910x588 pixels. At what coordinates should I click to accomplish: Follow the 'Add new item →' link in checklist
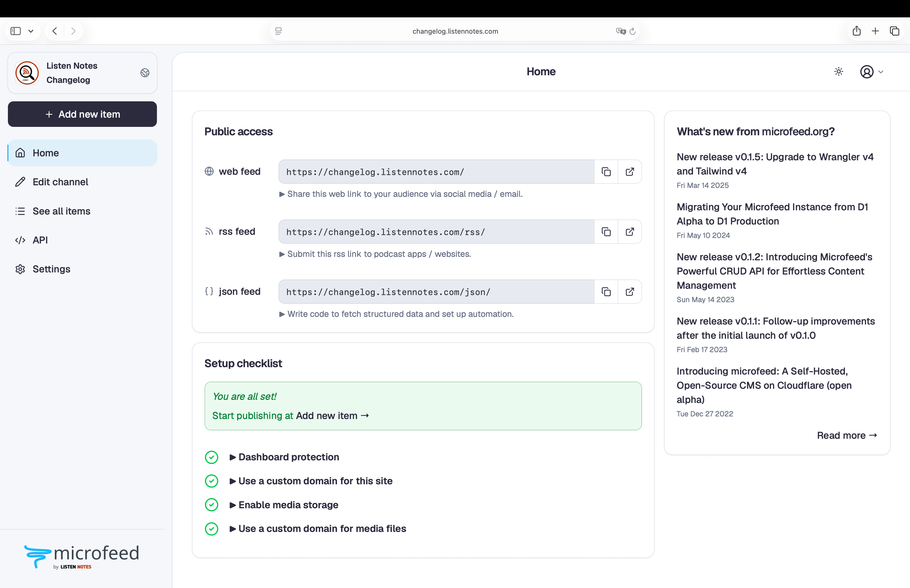click(333, 416)
